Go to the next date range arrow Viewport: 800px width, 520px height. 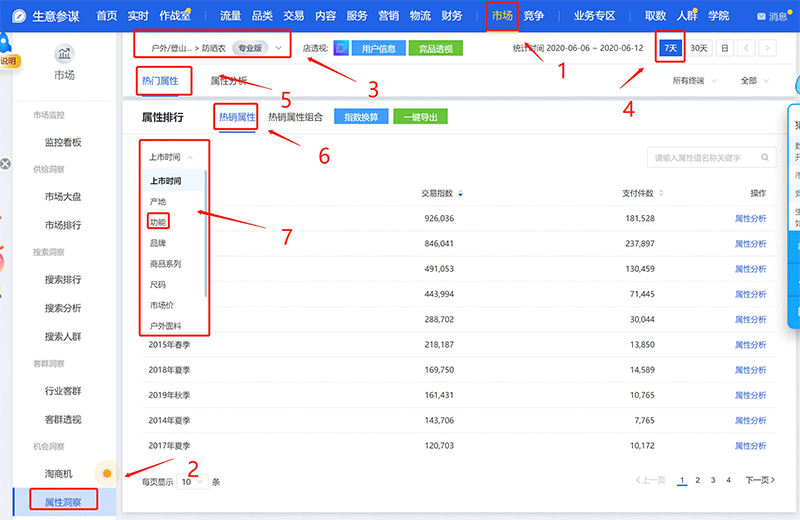point(767,48)
